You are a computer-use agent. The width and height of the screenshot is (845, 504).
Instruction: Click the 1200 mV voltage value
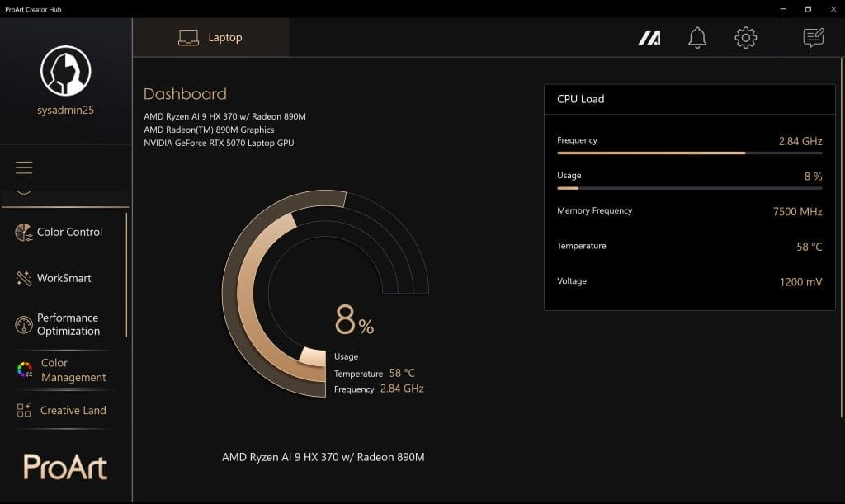pyautogui.click(x=800, y=281)
